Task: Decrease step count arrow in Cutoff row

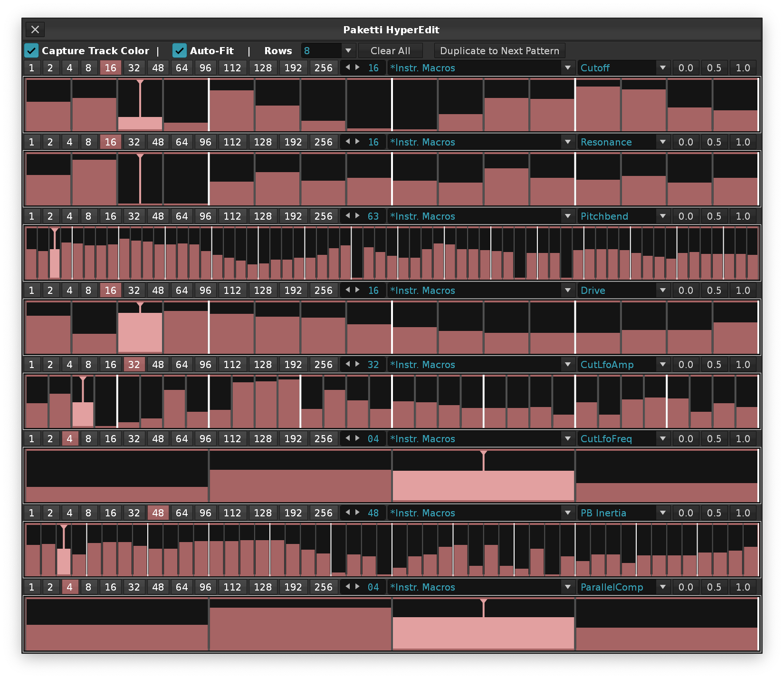Action: tap(347, 68)
